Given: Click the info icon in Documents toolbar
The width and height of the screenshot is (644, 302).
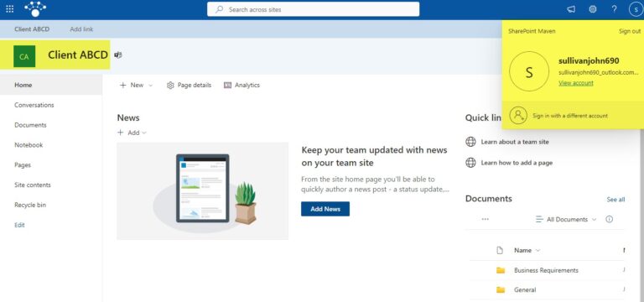Looking at the screenshot, I should tap(609, 219).
